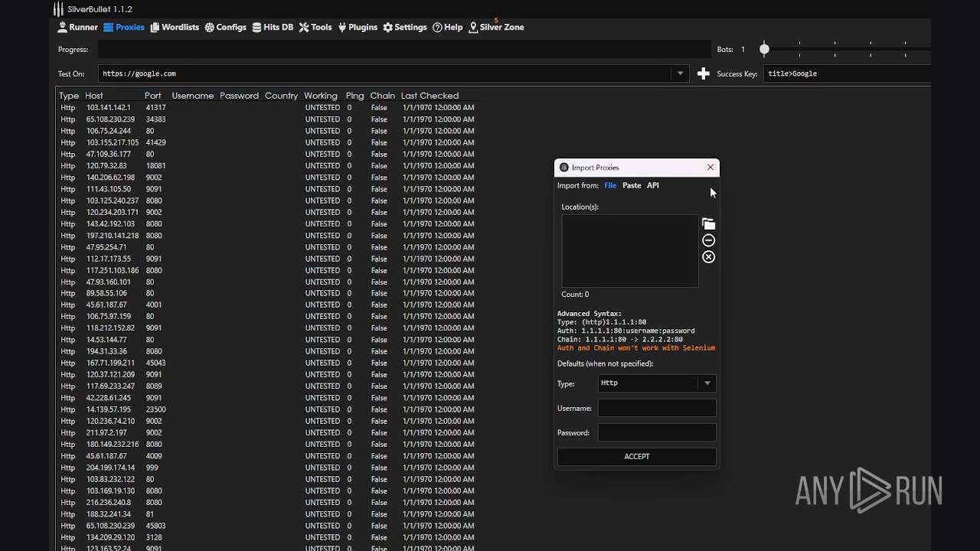Select proxy row 103.141.142.1

pyautogui.click(x=267, y=108)
